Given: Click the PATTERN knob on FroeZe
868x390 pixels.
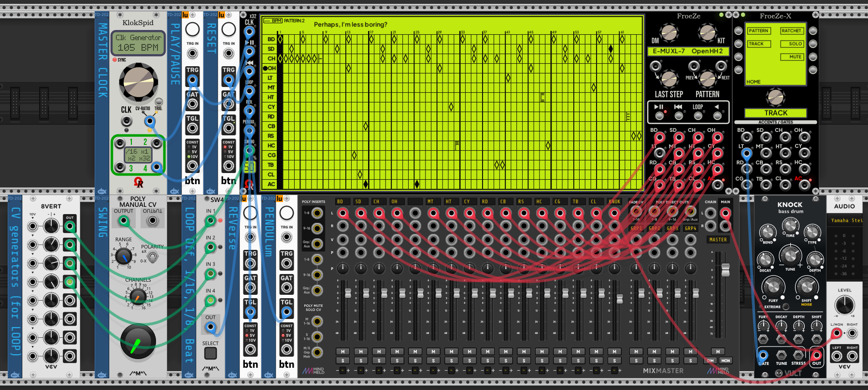Looking at the screenshot, I should click(x=707, y=78).
